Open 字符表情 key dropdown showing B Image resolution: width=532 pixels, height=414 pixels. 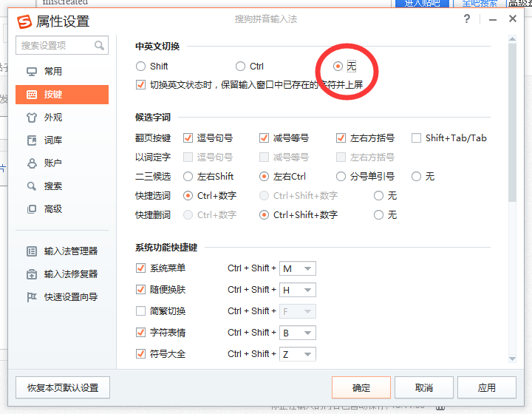[x=298, y=333]
